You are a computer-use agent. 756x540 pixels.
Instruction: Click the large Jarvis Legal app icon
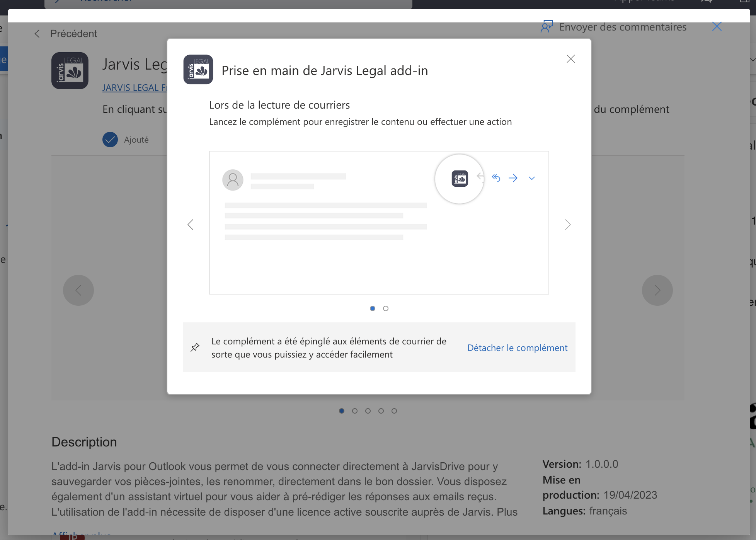tap(70, 71)
